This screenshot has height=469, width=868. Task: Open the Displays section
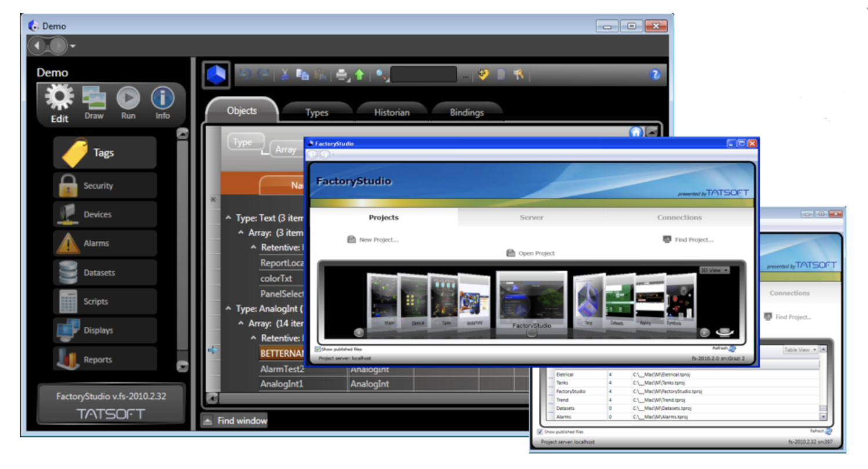point(105,330)
